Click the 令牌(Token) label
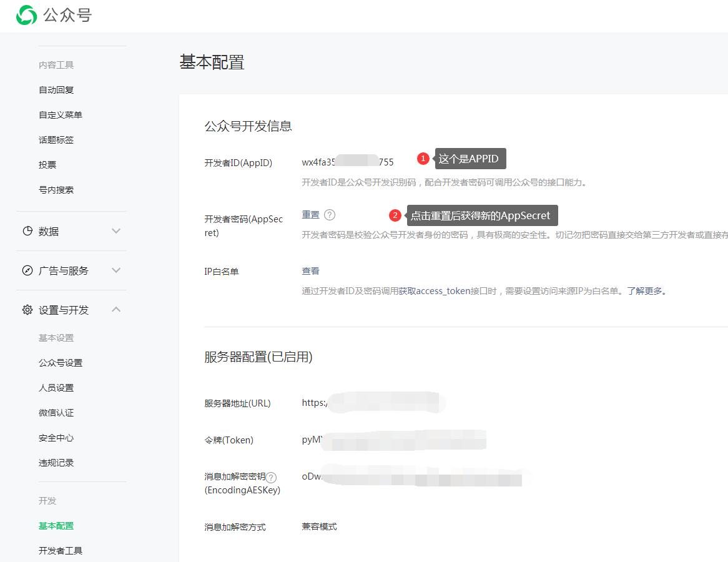This screenshot has width=728, height=562. click(x=229, y=440)
